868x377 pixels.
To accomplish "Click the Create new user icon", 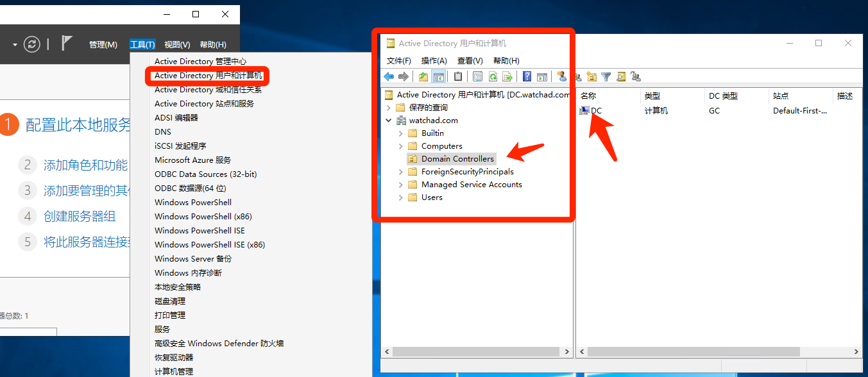I will (x=562, y=77).
